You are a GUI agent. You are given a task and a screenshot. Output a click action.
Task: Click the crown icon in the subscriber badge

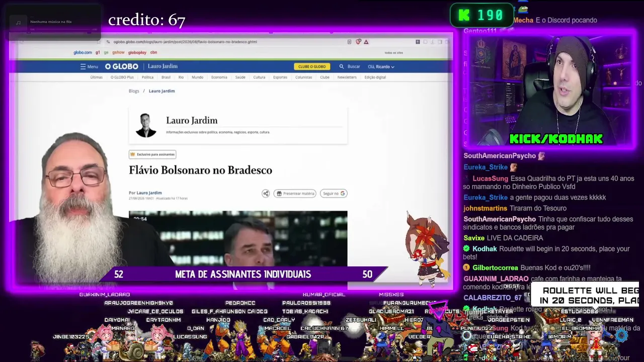click(x=133, y=154)
